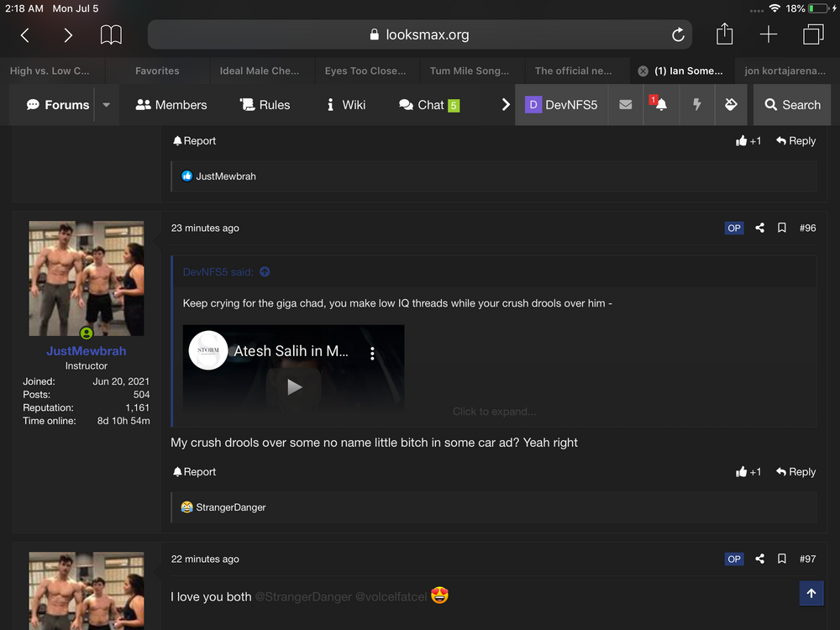Open the inbox envelope icon
840x630 pixels.
pos(625,105)
